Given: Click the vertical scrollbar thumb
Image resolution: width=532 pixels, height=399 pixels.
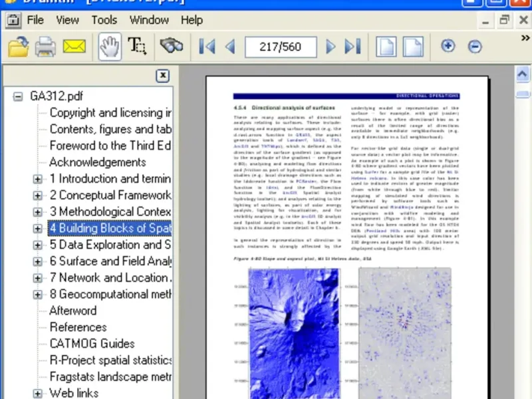Looking at the screenshot, I should (x=523, y=94).
